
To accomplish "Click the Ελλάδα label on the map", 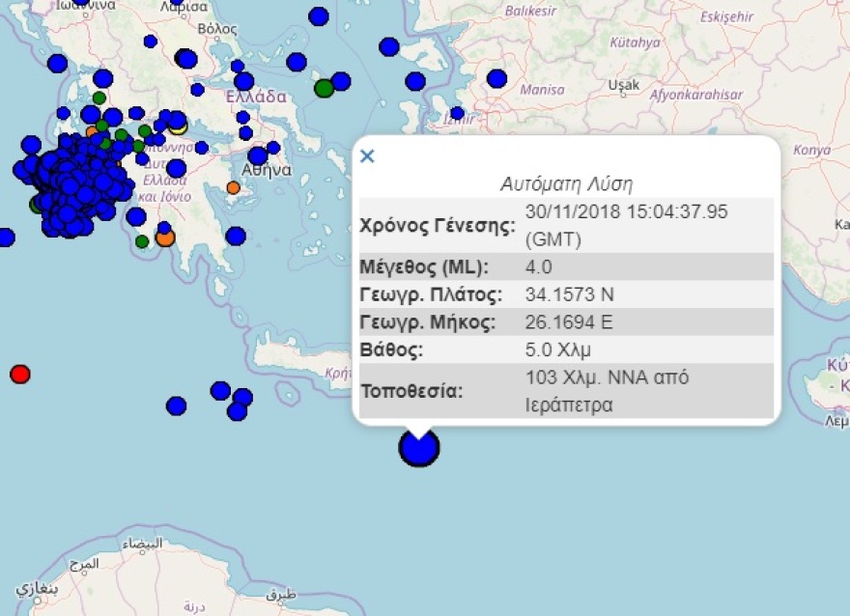I will (x=258, y=96).
